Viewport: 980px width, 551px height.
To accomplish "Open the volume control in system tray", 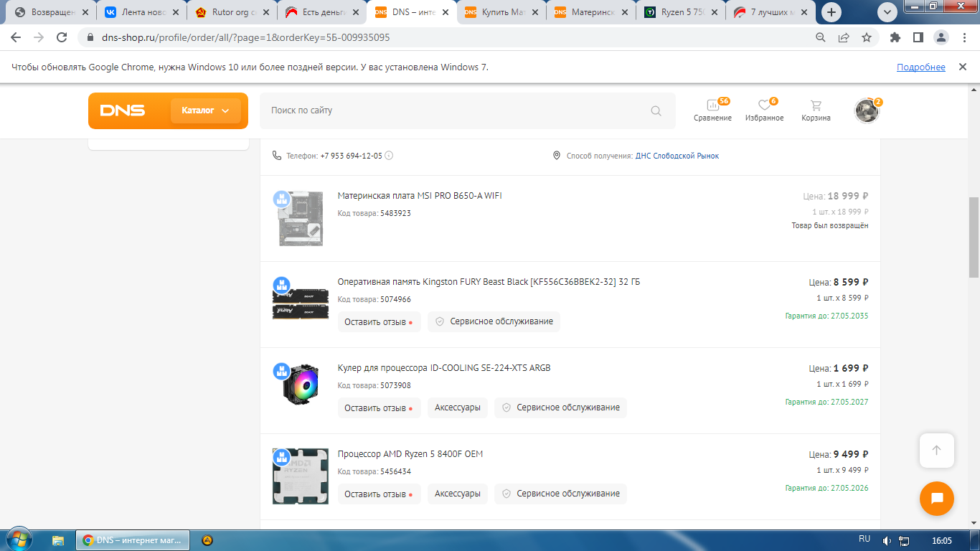I will (x=887, y=540).
